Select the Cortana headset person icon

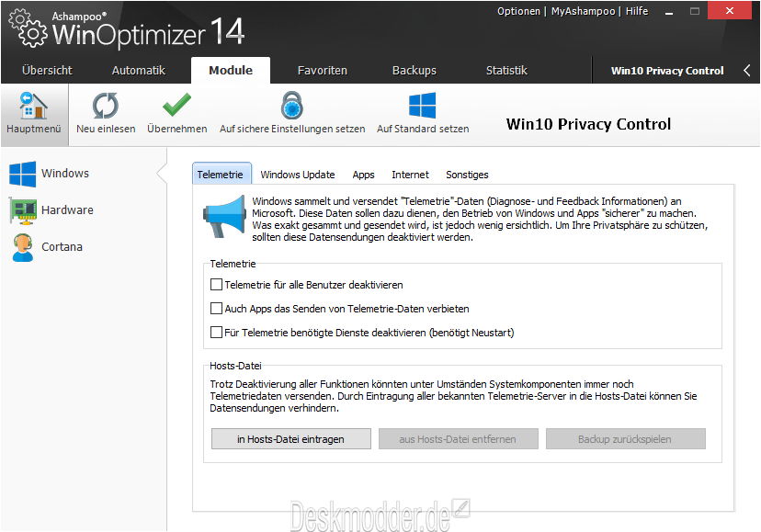pos(22,247)
